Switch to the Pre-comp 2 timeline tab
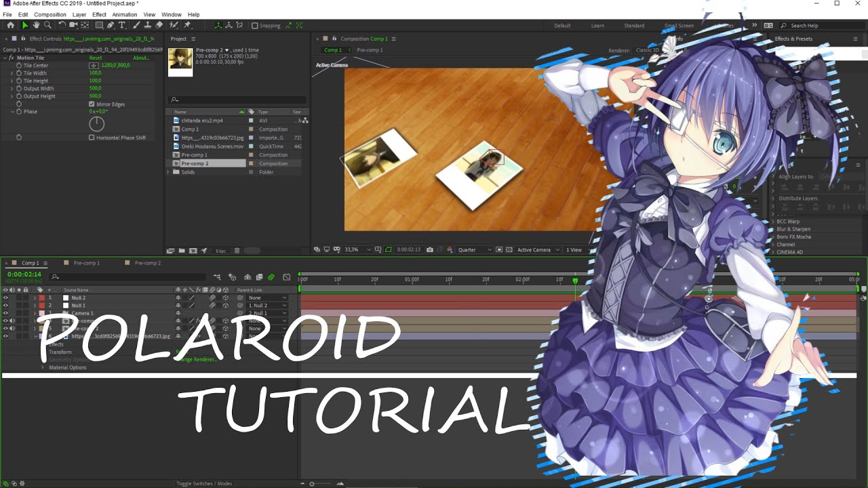 point(147,263)
